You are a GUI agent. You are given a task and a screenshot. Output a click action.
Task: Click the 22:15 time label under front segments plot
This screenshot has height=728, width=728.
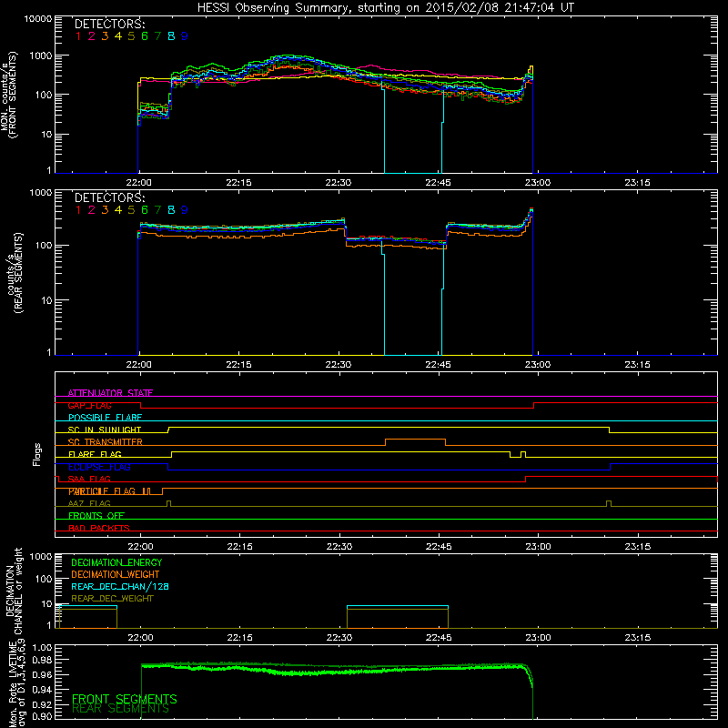(238, 183)
